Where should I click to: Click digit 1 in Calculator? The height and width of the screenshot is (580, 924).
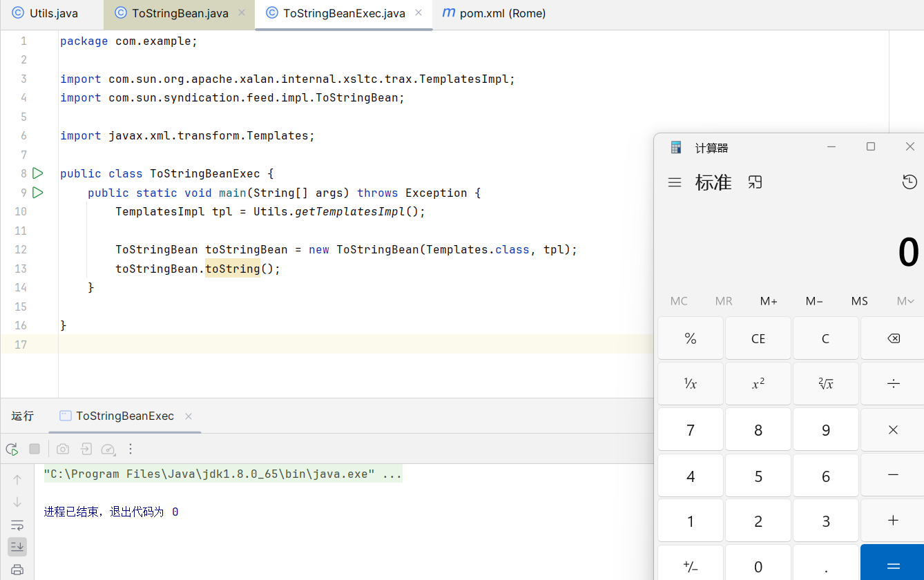click(x=691, y=521)
